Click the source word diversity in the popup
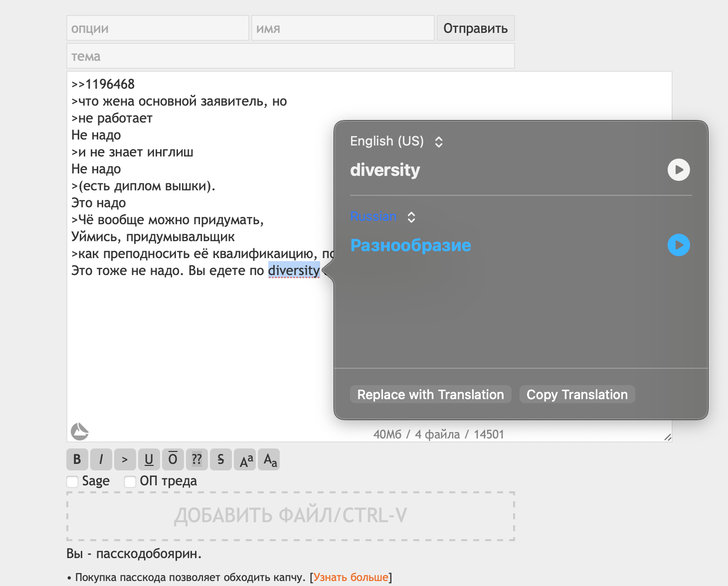 pyautogui.click(x=385, y=170)
